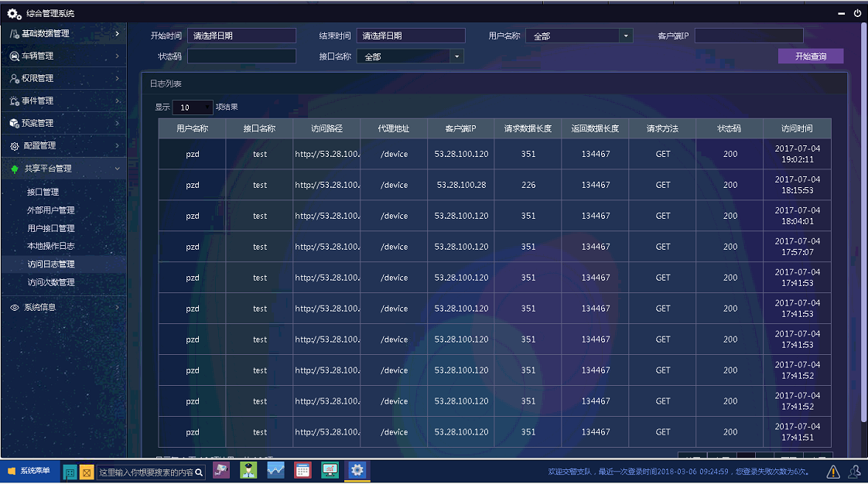Image resolution: width=868 pixels, height=484 pixels.
Task: Open the 接口名称 filter dropdown
Action: click(x=410, y=56)
